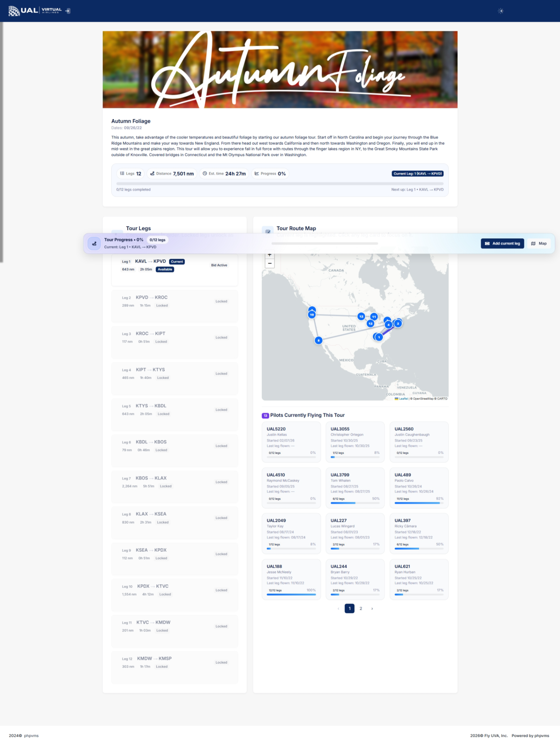Go to pilots page 2
Screen dimensions: 560x745
[x=361, y=609]
